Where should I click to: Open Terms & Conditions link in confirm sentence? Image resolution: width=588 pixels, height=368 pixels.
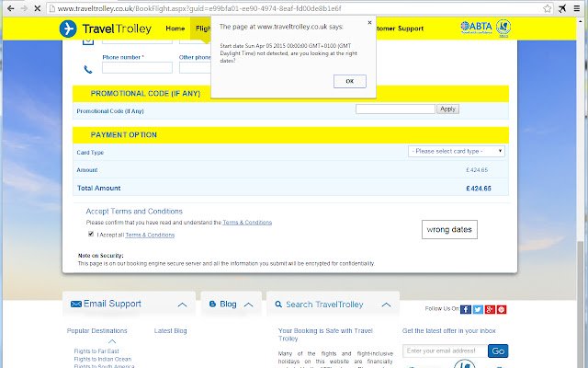(247, 223)
